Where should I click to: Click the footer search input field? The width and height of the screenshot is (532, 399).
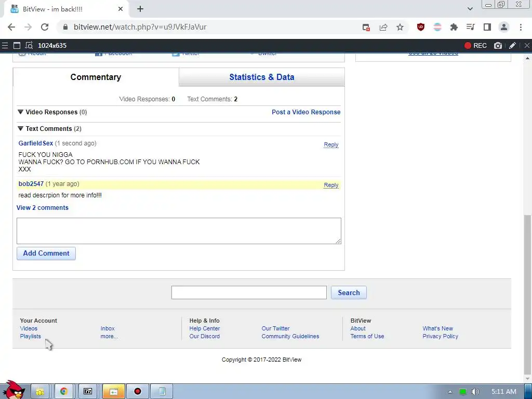(249, 292)
